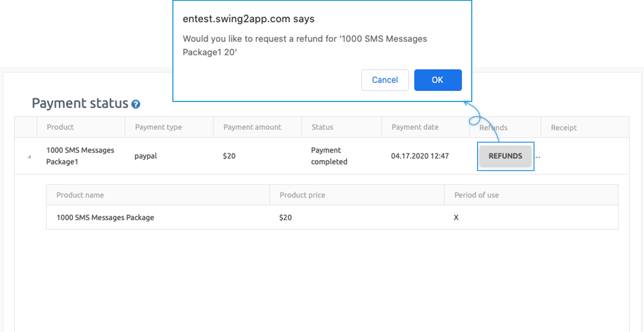
Task: Confirm refund with OK button
Action: pos(438,80)
